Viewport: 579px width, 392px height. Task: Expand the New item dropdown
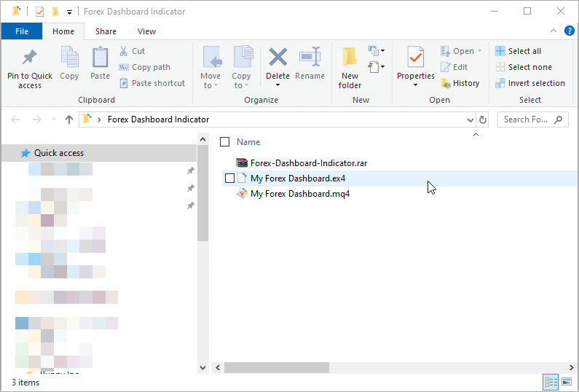377,50
